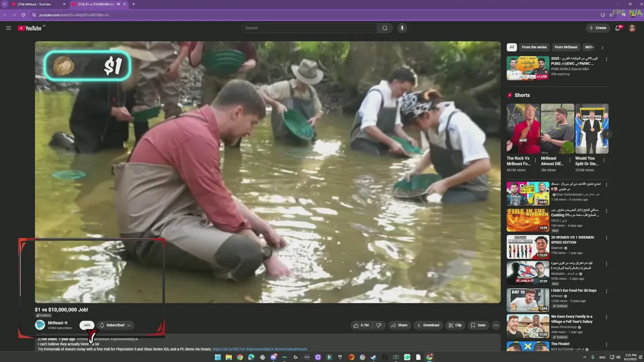The width and height of the screenshot is (644, 362).
Task: Open options for The Rock Vs MrBeast short
Action: coord(535,160)
